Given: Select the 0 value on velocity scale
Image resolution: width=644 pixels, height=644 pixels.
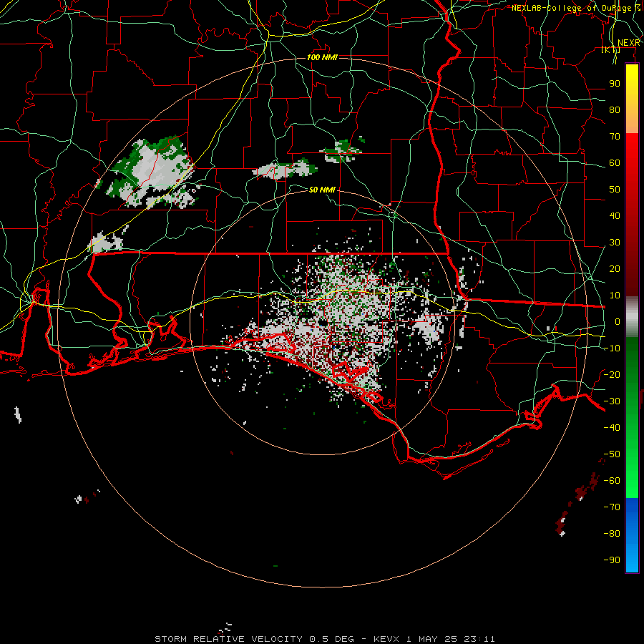Looking at the screenshot, I should click(x=618, y=321).
